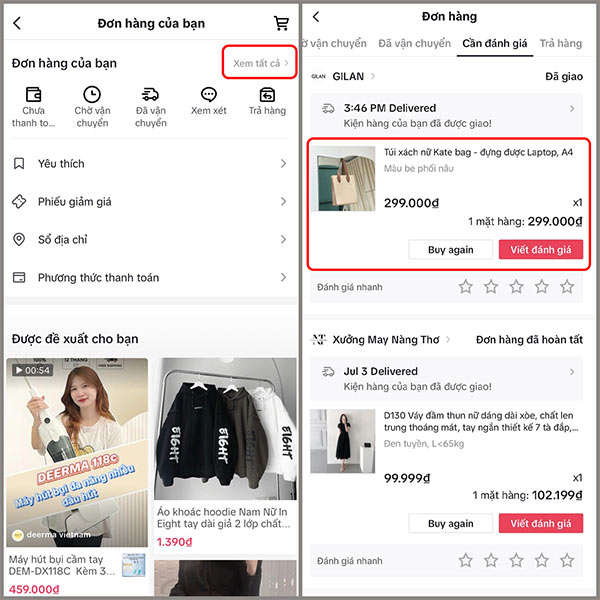Expand the Yêu thích row

point(150,164)
